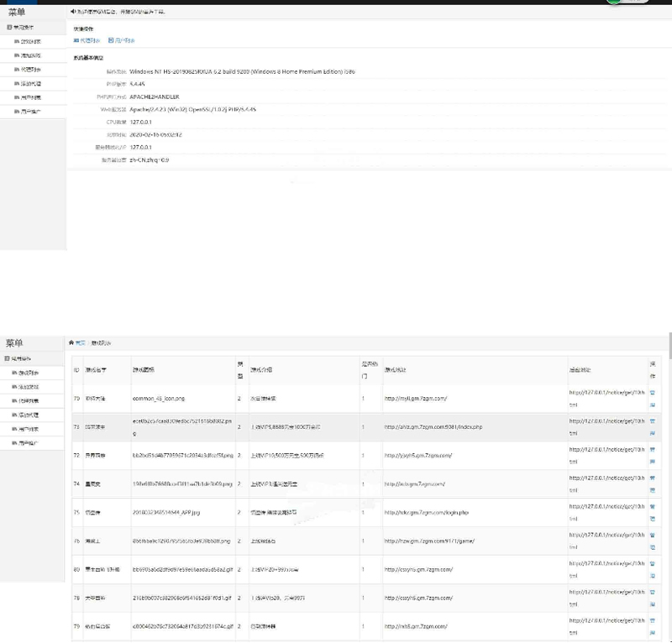Click 代理列表 quick operation link
672x643 pixels.
87,40
